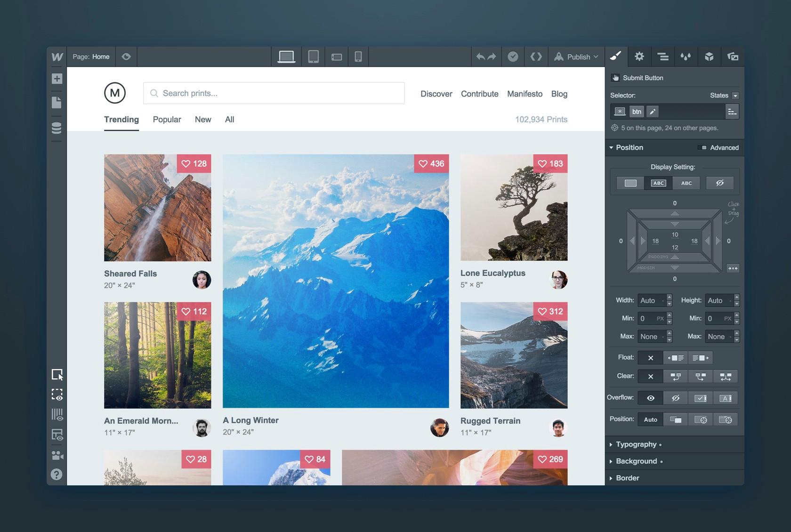
Task: Switch to tablet viewport
Action: tap(313, 56)
